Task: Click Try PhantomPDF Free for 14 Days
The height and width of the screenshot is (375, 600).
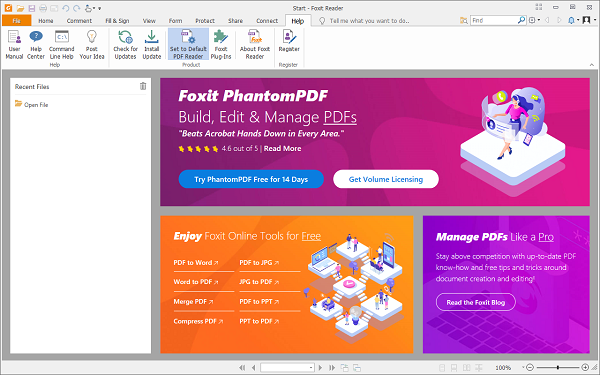Action: pyautogui.click(x=251, y=179)
